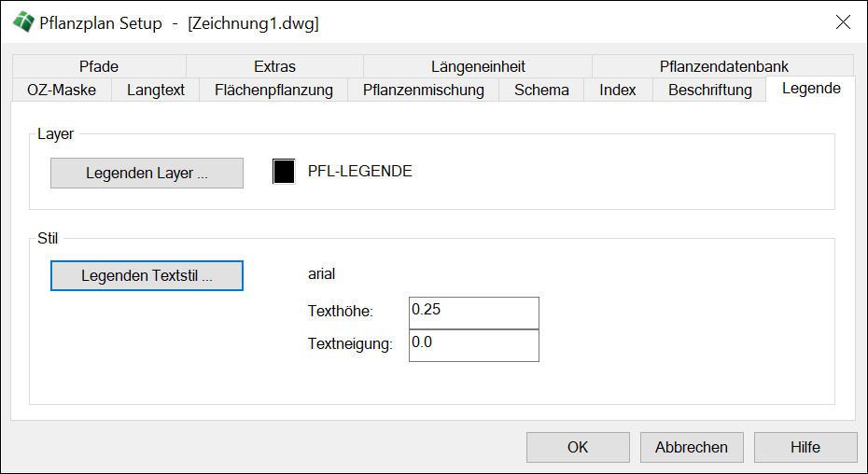868x474 pixels.
Task: Confirm settings with the OK button
Action: (577, 447)
